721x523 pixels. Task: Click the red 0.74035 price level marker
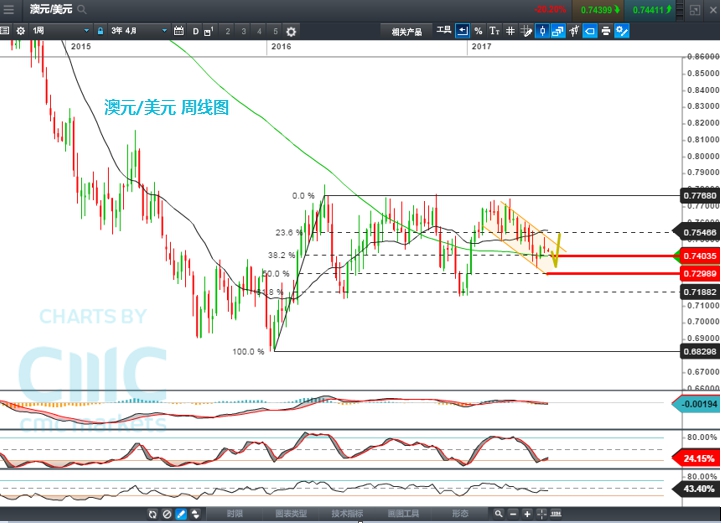click(x=699, y=256)
